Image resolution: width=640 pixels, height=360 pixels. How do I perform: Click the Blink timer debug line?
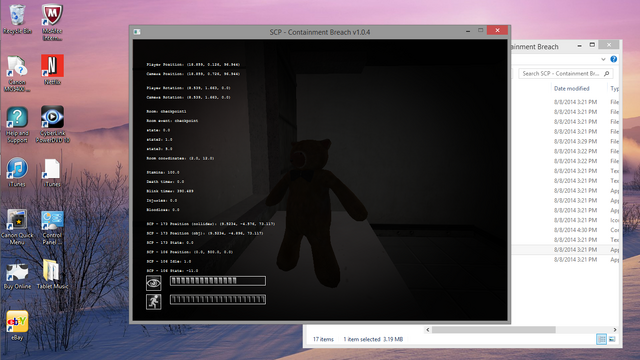coord(170,191)
